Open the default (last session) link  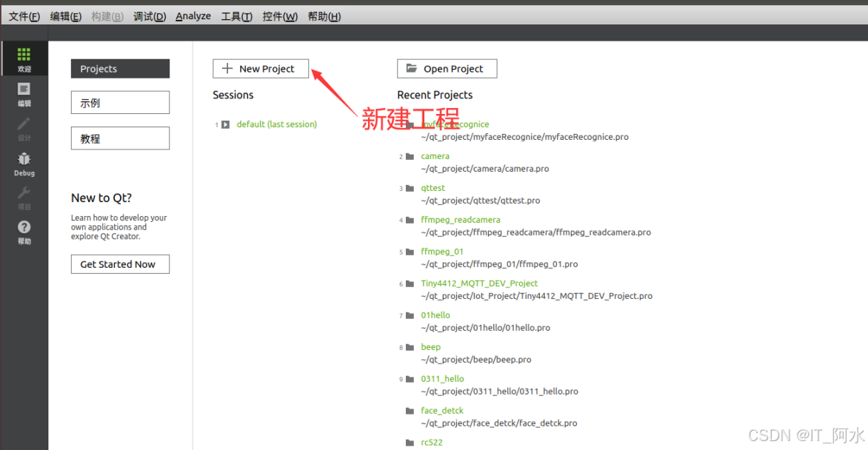(x=277, y=124)
